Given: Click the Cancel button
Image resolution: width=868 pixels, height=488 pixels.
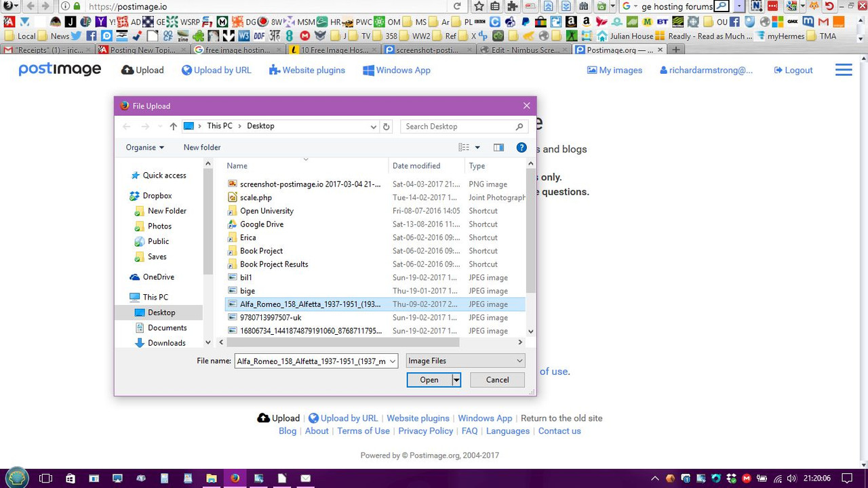Looking at the screenshot, I should click(x=497, y=380).
